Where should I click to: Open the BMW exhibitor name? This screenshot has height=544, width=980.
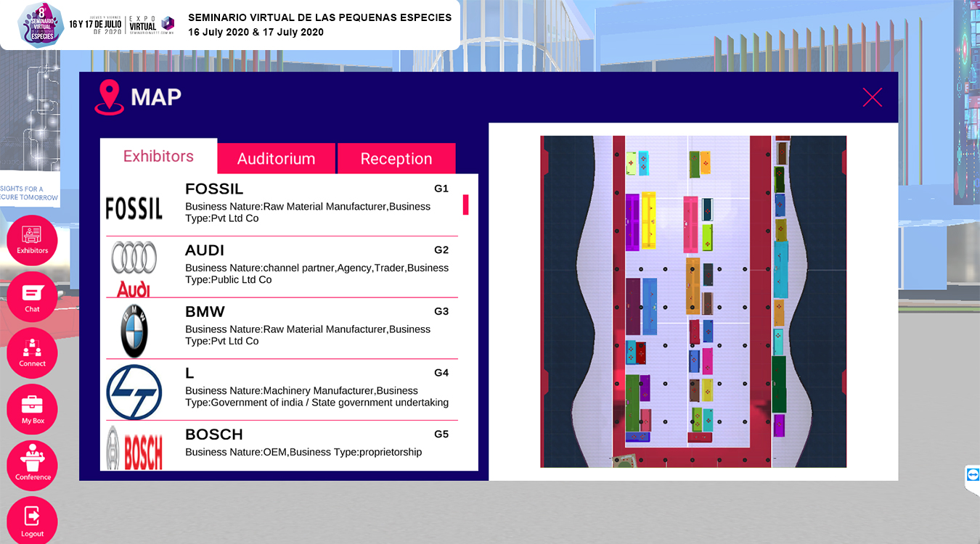(x=205, y=312)
